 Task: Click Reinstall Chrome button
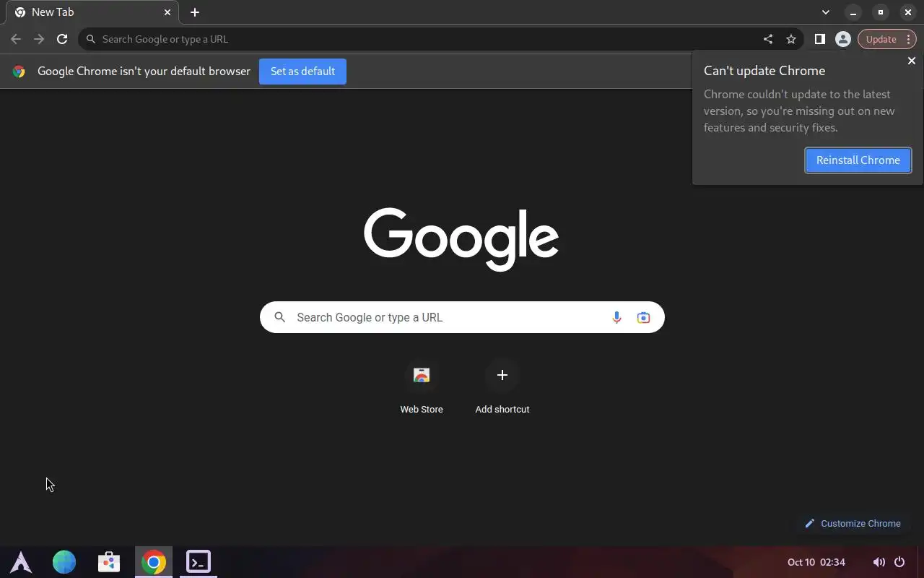[x=858, y=160]
